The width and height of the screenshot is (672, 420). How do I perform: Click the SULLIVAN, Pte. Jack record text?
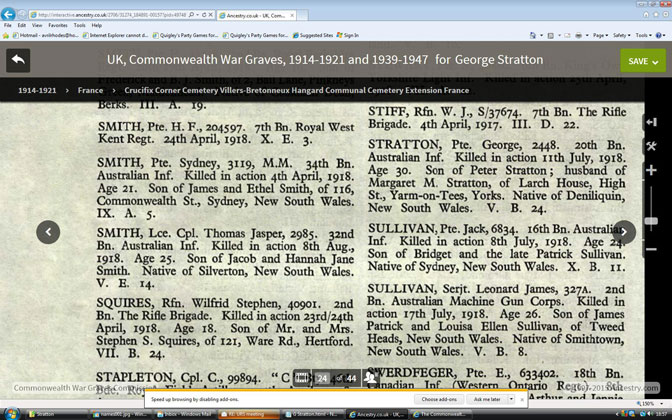496,248
